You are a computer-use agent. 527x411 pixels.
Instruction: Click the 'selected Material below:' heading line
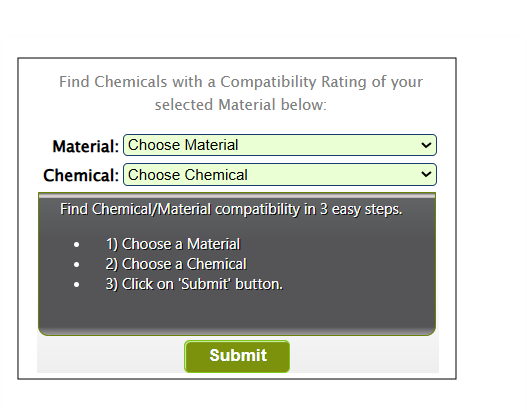click(x=241, y=105)
